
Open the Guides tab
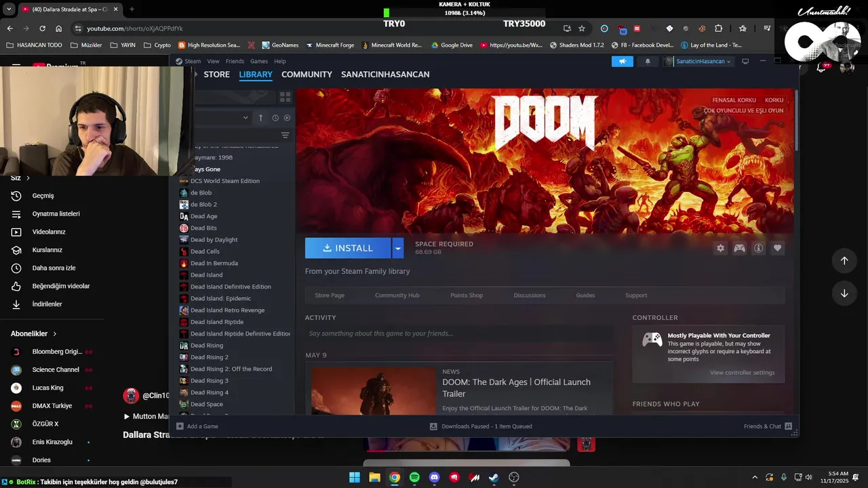coord(585,295)
